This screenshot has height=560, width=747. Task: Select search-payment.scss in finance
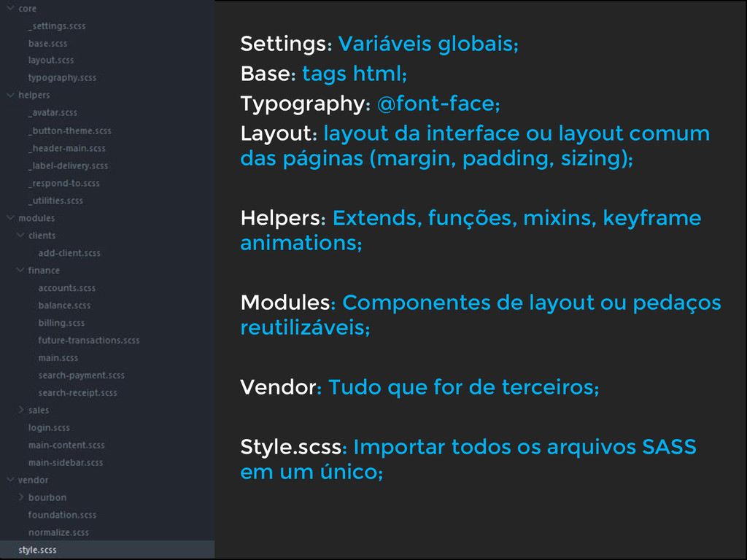[x=81, y=376]
